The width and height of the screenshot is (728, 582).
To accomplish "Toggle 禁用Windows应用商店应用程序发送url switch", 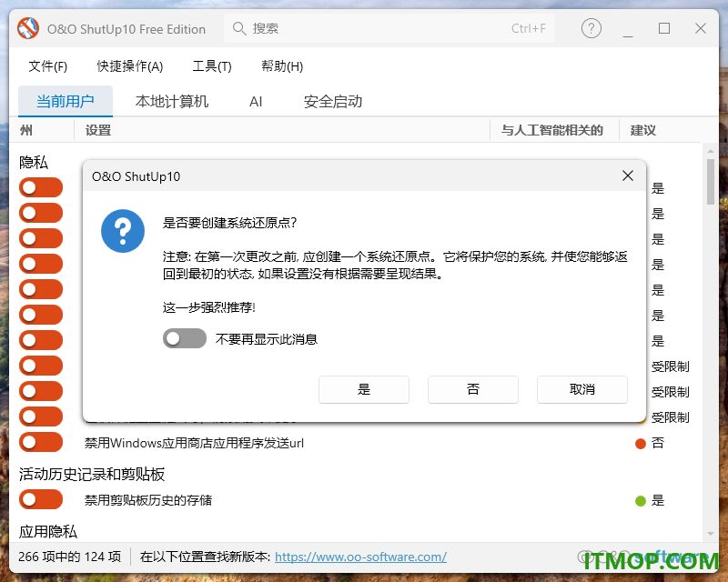I will [x=41, y=442].
